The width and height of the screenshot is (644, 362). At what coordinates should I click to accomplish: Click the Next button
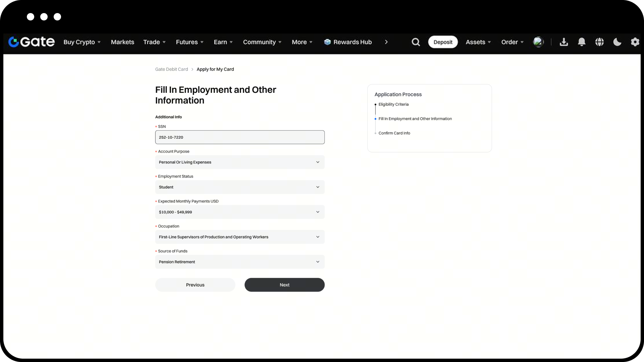pos(284,285)
